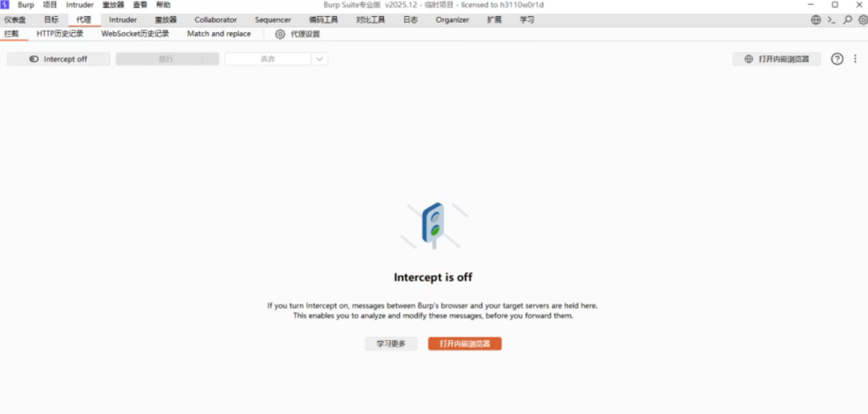The width and height of the screenshot is (868, 414).
Task: Open the 查看 menu
Action: point(140,5)
